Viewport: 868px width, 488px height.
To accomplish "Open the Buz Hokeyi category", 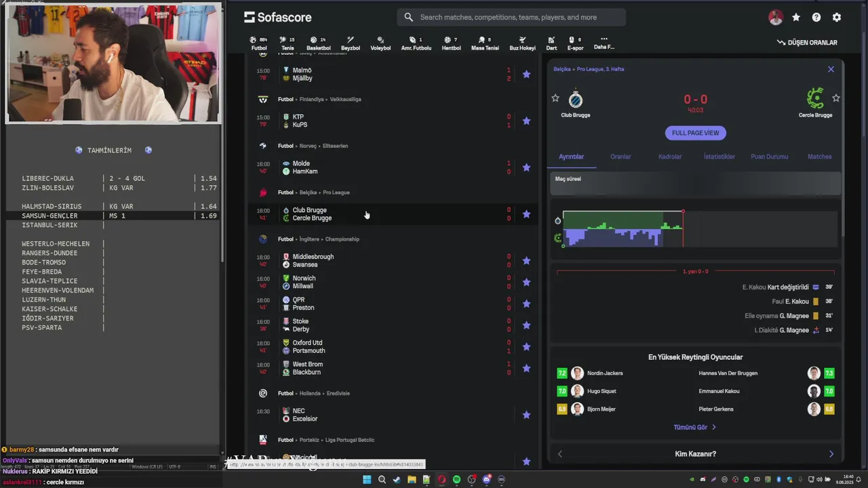I will (x=522, y=43).
